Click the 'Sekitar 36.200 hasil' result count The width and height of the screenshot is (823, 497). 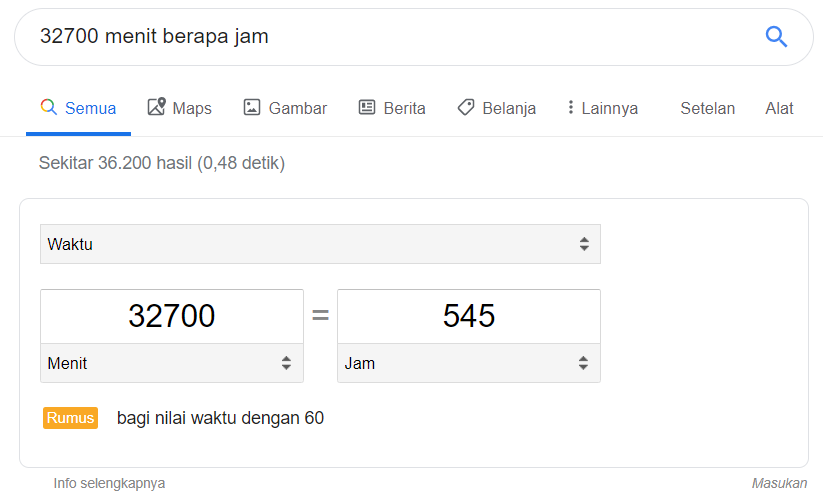161,163
